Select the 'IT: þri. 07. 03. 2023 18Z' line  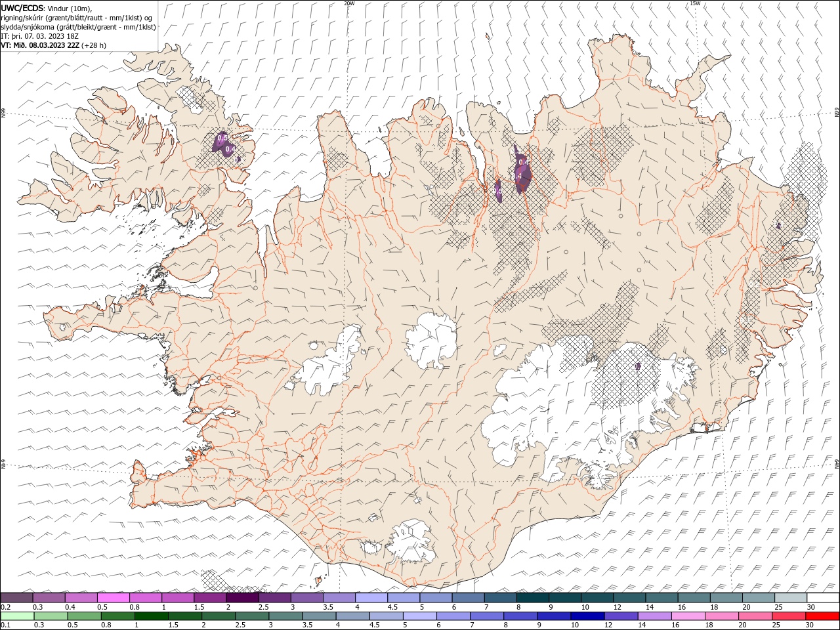tap(40, 36)
